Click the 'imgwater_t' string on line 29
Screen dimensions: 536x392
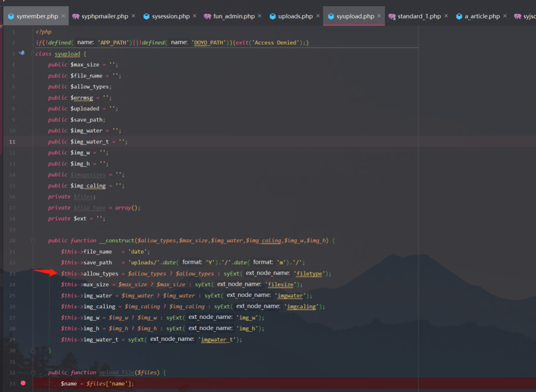pyautogui.click(x=217, y=339)
